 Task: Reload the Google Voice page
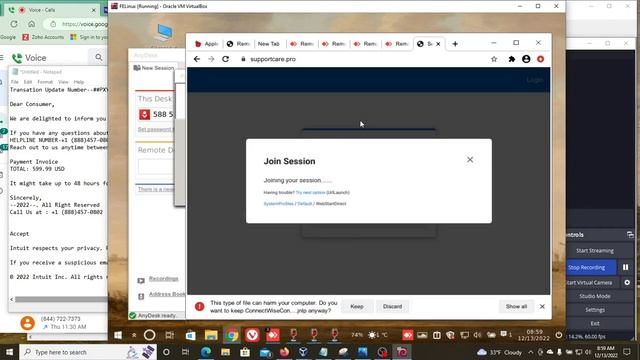coord(14,24)
